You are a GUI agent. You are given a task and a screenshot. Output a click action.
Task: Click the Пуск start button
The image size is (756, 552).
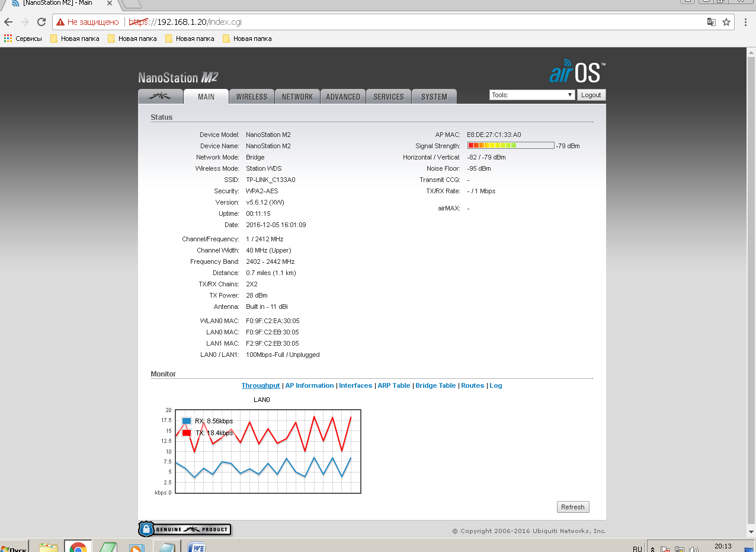14,548
